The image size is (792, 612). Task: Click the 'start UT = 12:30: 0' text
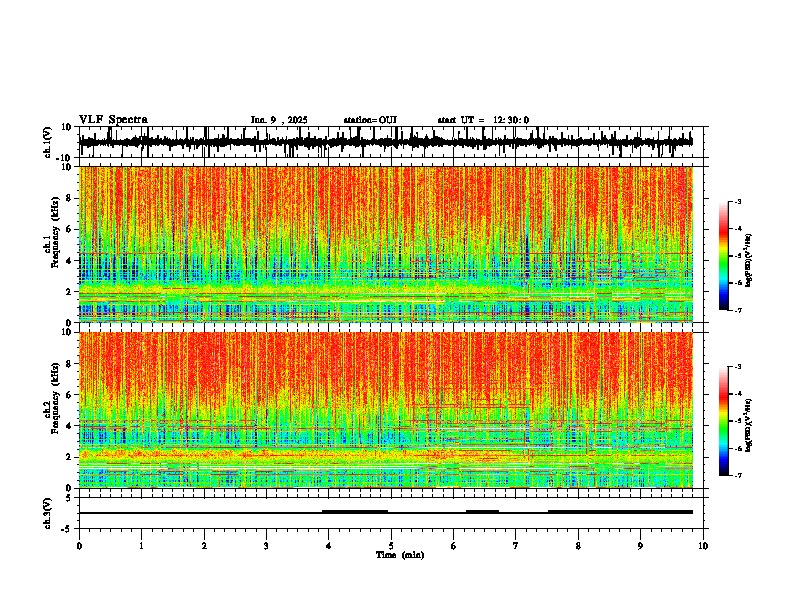point(483,120)
